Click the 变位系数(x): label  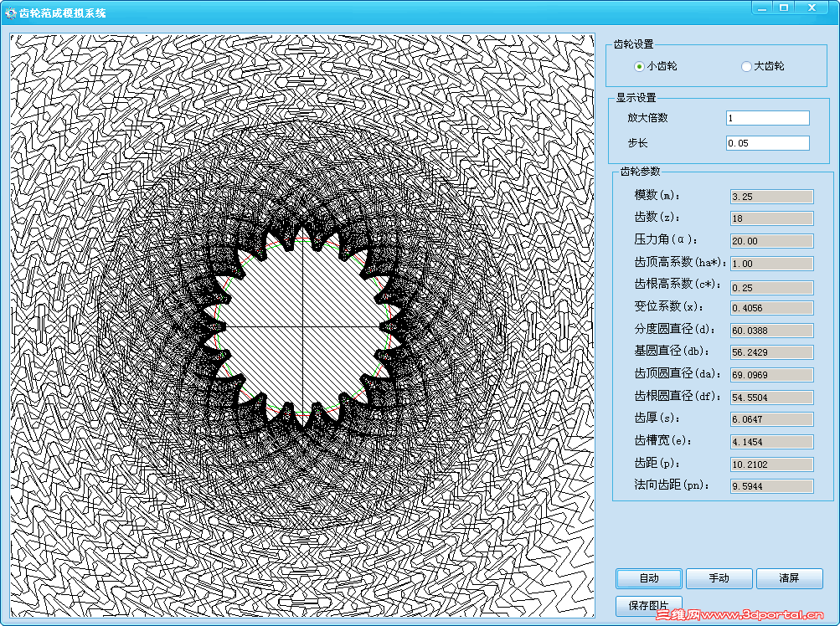point(668,307)
